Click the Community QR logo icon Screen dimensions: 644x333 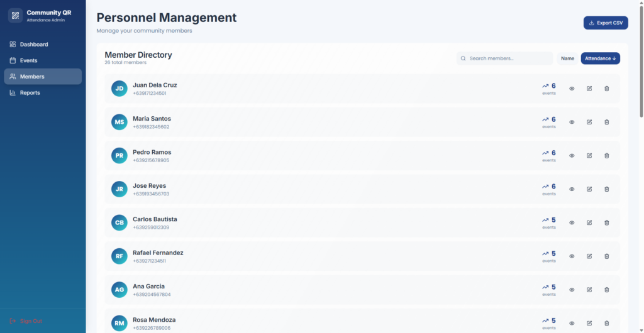(x=15, y=16)
